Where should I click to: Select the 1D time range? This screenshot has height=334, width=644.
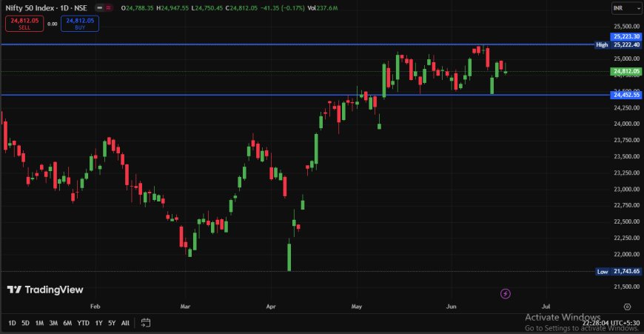(x=12, y=323)
